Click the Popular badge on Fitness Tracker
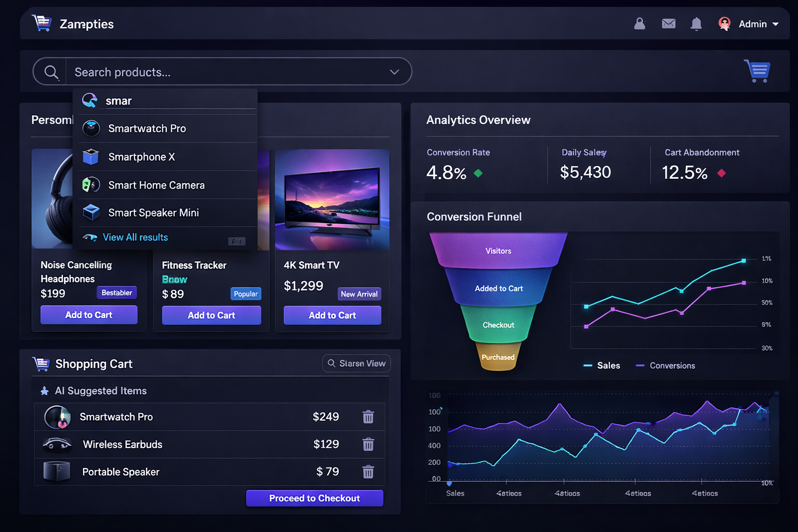This screenshot has width=798, height=532. click(x=246, y=294)
